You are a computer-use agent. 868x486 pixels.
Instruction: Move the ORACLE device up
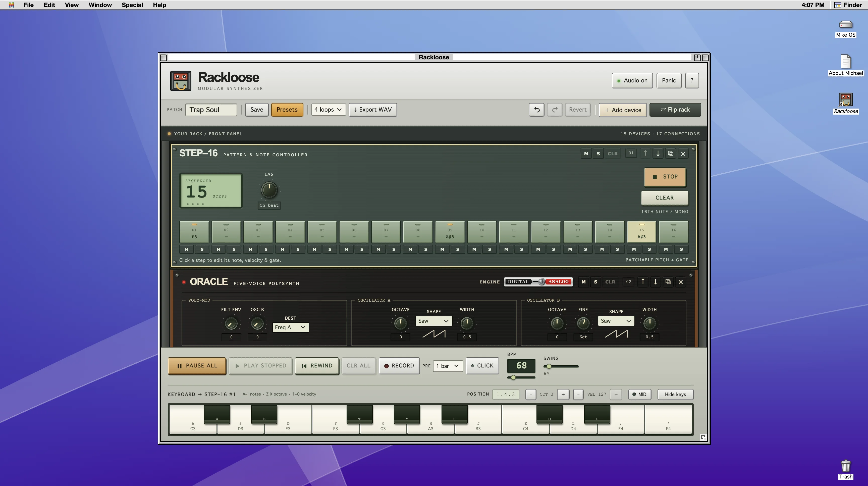point(642,282)
